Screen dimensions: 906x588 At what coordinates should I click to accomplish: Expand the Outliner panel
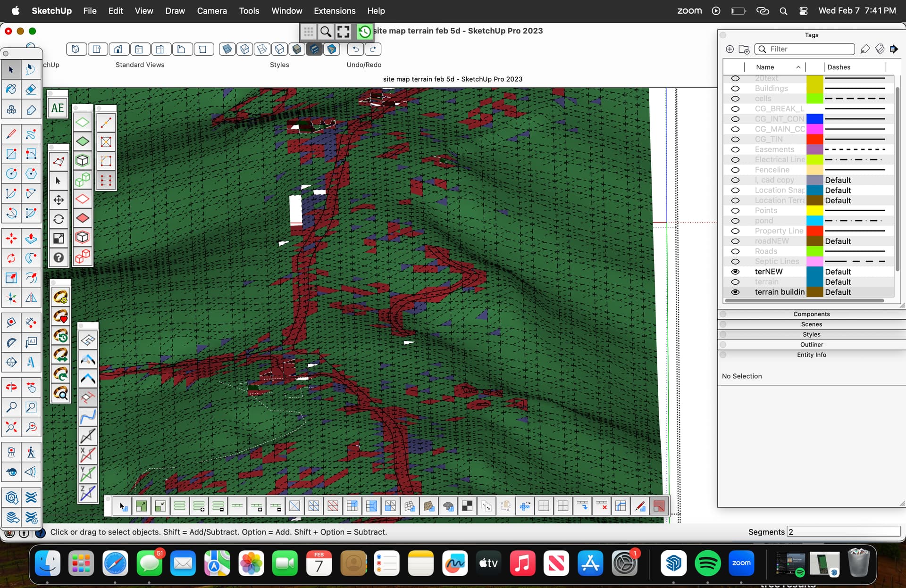[811, 344]
